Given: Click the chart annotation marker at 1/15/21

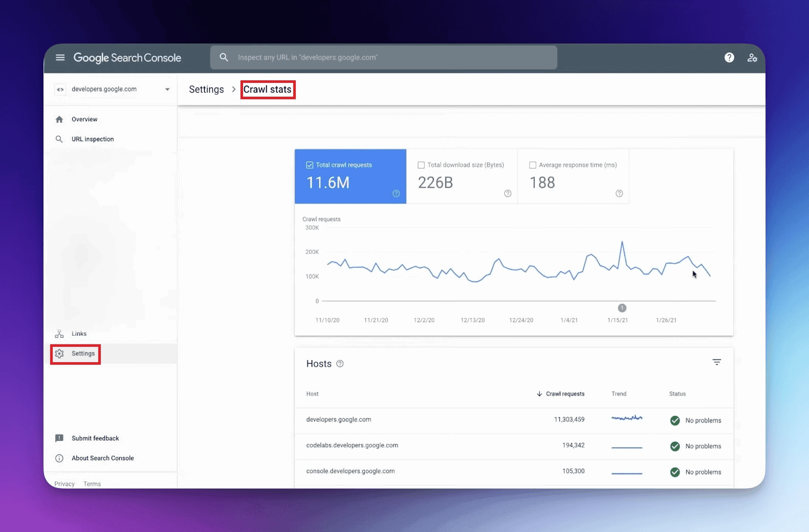Looking at the screenshot, I should [622, 308].
